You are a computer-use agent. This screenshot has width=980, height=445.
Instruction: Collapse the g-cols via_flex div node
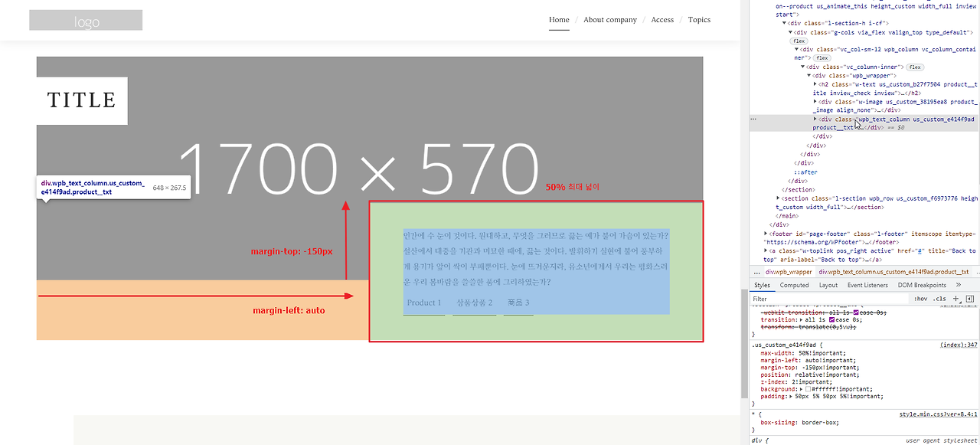790,32
